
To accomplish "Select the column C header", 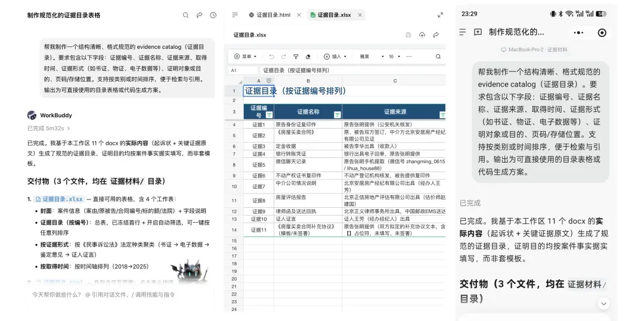I will [394, 81].
